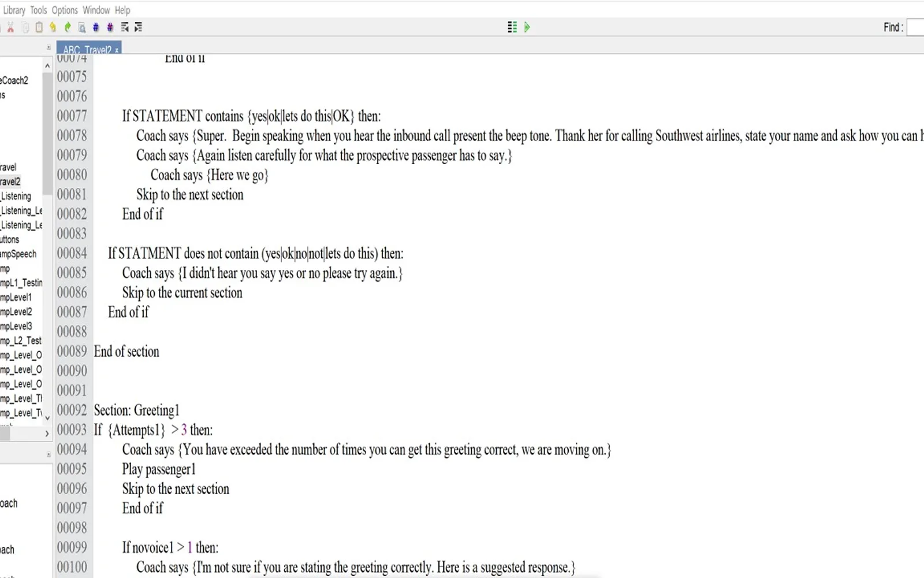Select the 'eCoach2' item in file list
The image size is (924, 578).
(x=14, y=80)
